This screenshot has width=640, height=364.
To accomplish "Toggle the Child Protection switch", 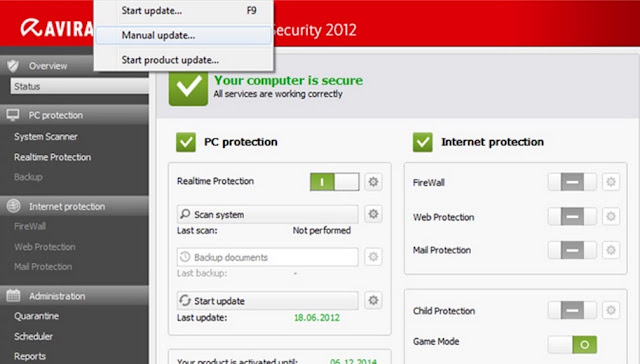I will (572, 311).
